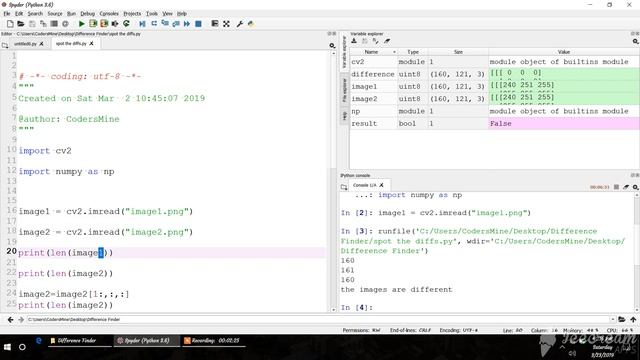Sort variables by the Name column
The image size is (640, 360).
click(x=373, y=52)
